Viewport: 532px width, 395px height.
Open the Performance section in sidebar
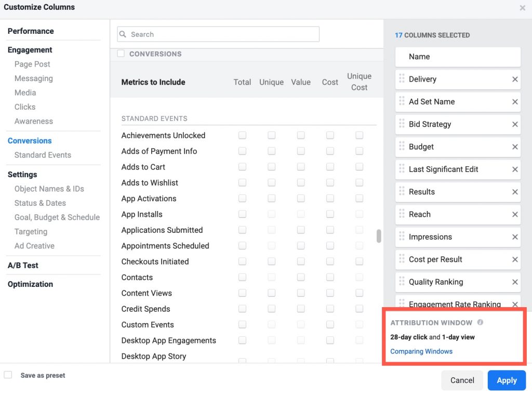(x=31, y=31)
